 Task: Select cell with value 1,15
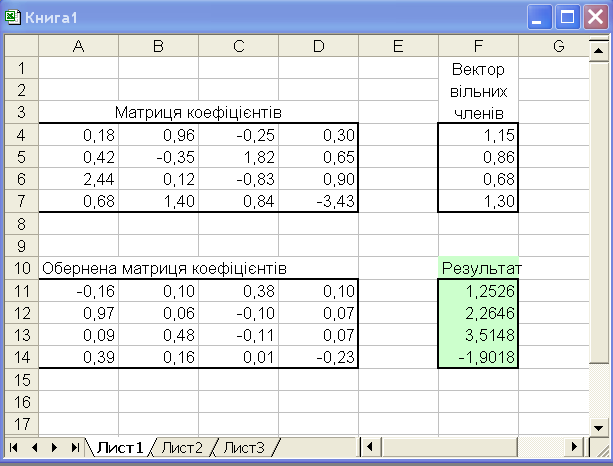479,135
